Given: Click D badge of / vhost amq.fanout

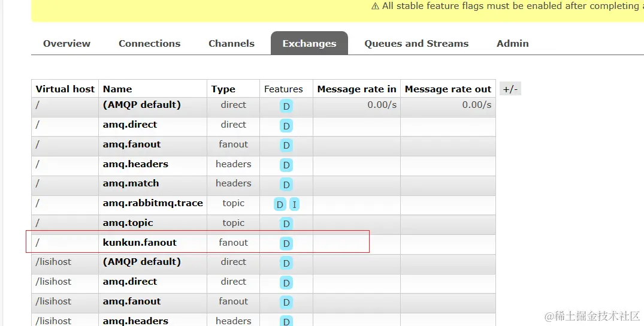Looking at the screenshot, I should [x=286, y=145].
